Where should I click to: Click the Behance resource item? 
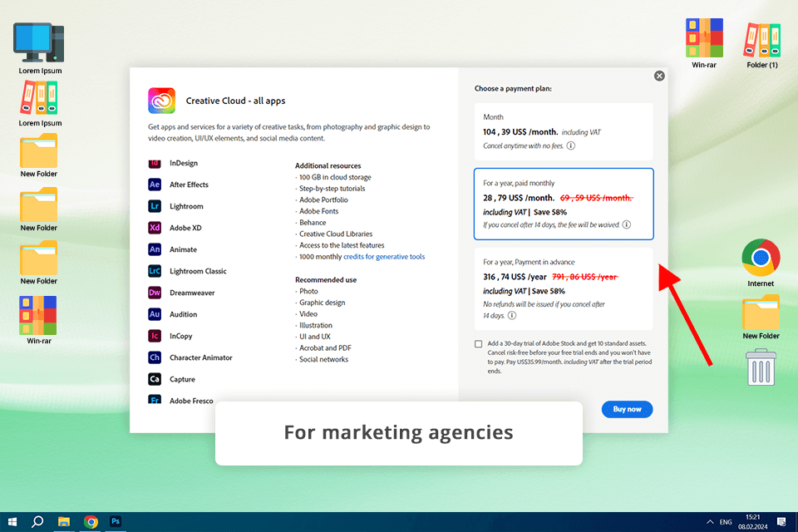click(313, 223)
